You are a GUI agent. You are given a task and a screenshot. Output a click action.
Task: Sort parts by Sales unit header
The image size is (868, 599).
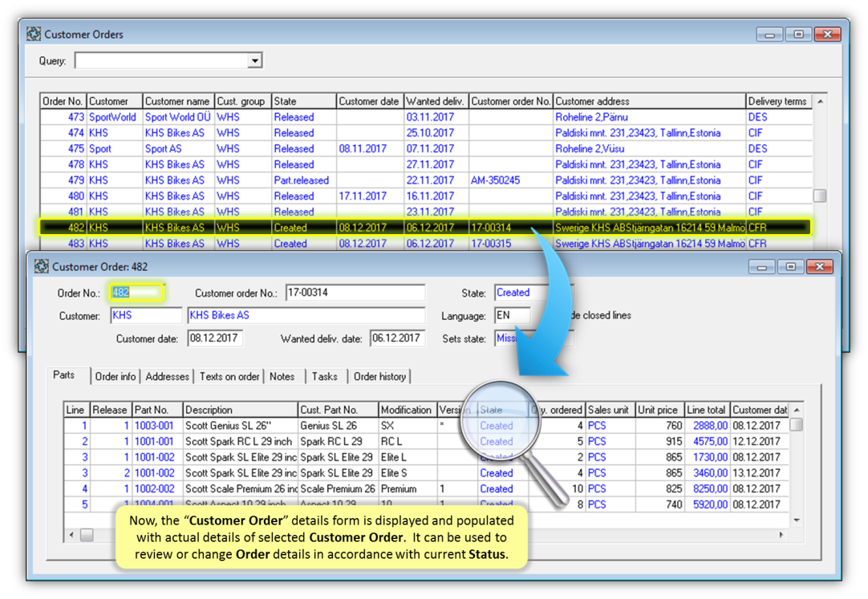pos(610,410)
